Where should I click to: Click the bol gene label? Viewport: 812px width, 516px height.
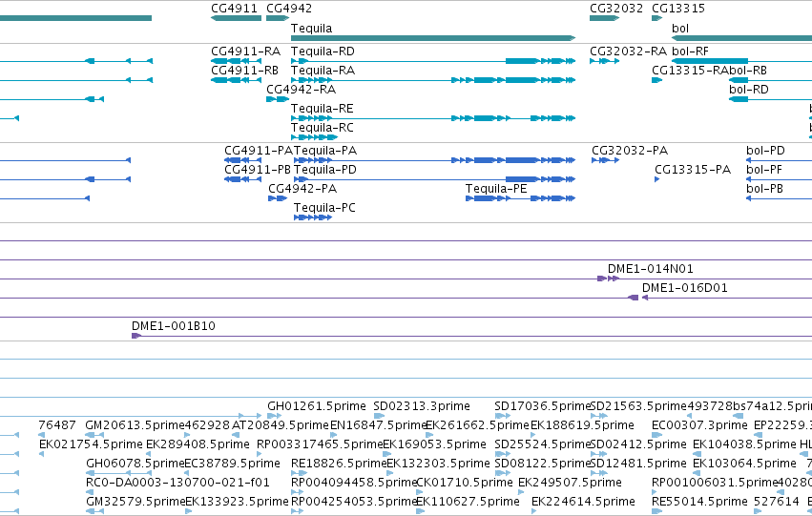pos(680,29)
